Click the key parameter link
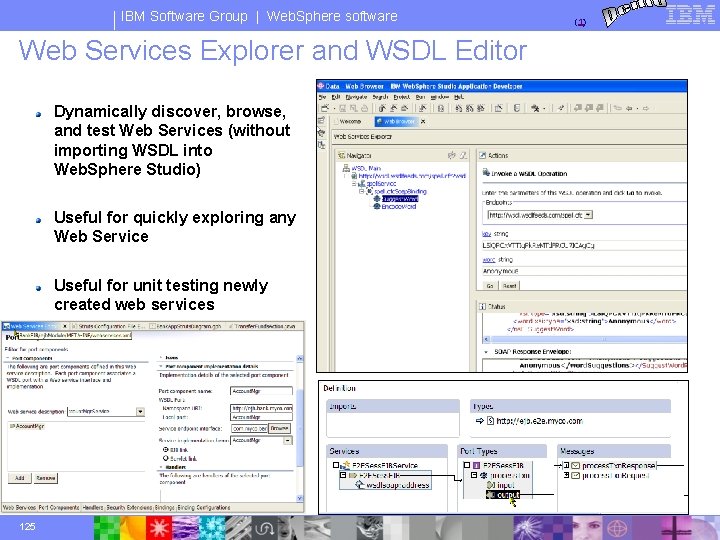This screenshot has width=720, height=540. [486, 234]
